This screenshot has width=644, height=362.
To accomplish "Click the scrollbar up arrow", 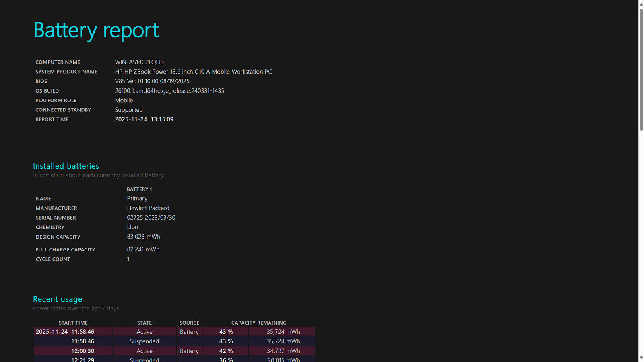I will pyautogui.click(x=641, y=4).
